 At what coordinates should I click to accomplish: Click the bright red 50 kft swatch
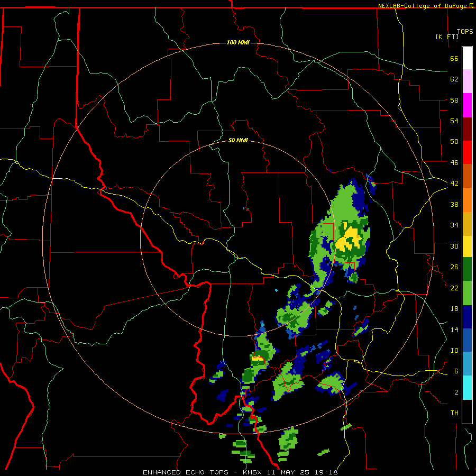point(467,152)
